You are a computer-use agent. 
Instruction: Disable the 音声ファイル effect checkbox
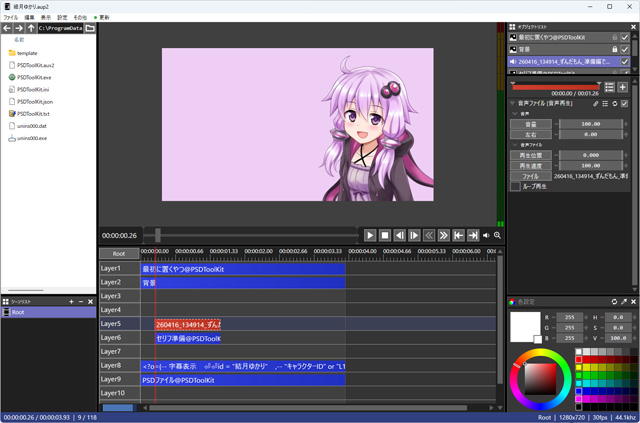[624, 104]
